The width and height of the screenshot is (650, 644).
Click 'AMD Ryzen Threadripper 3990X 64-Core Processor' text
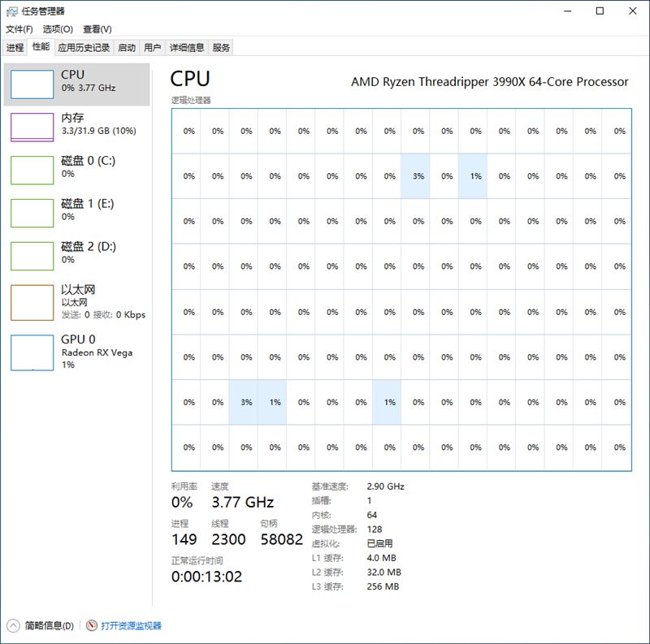tap(490, 82)
